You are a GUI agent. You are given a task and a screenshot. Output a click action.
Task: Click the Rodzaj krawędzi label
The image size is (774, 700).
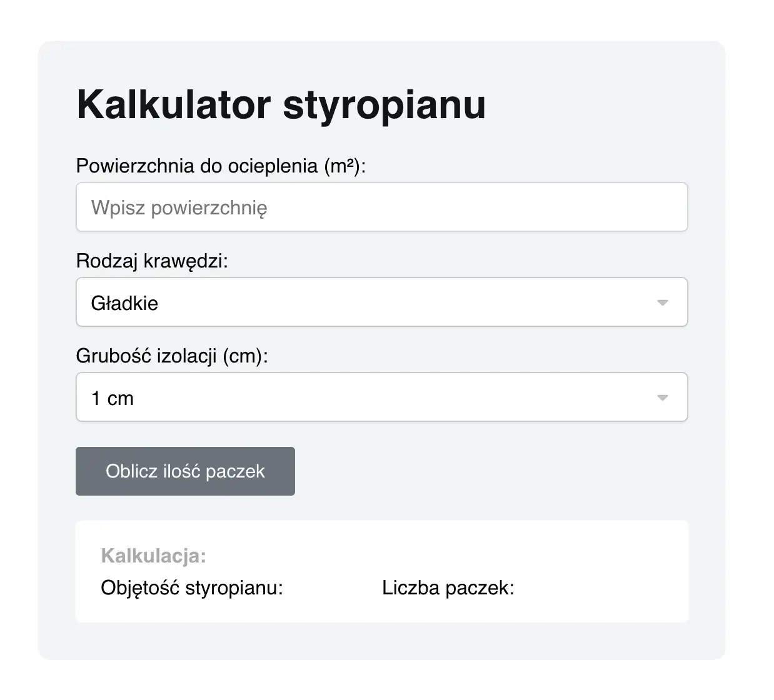point(152,261)
